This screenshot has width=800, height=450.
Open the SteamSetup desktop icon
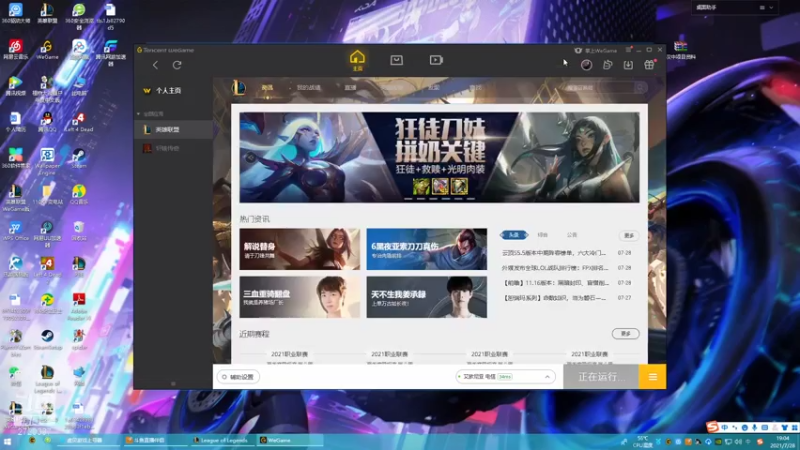coord(47,339)
